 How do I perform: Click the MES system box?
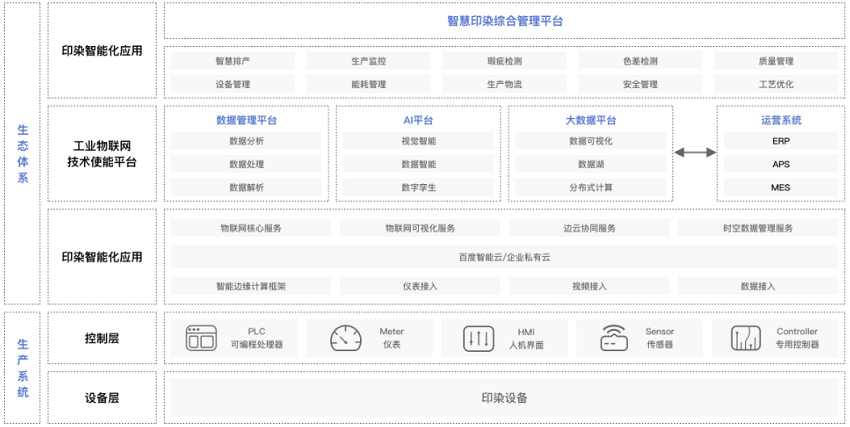(x=781, y=187)
